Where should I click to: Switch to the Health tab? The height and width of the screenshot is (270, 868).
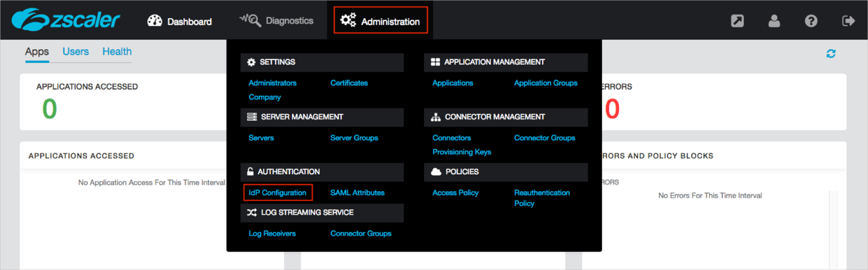point(117,52)
